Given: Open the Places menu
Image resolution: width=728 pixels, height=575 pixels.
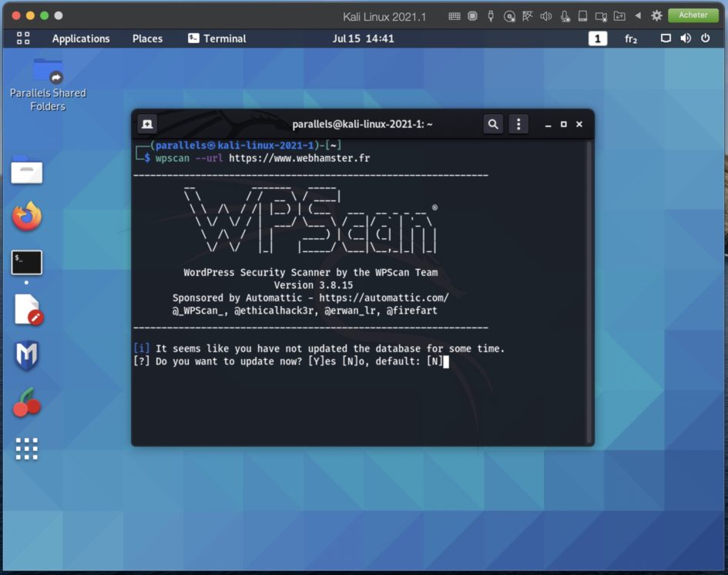Looking at the screenshot, I should (x=147, y=39).
